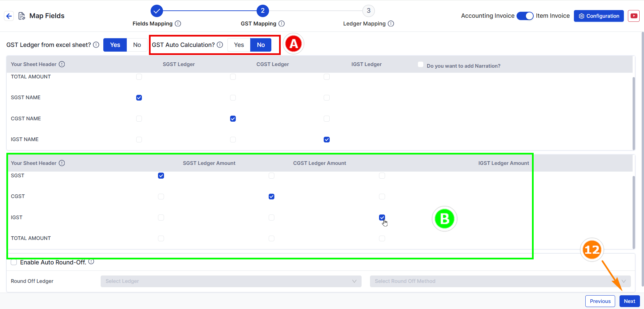Open the Configuration button
The height and width of the screenshot is (309, 644).
[599, 16]
